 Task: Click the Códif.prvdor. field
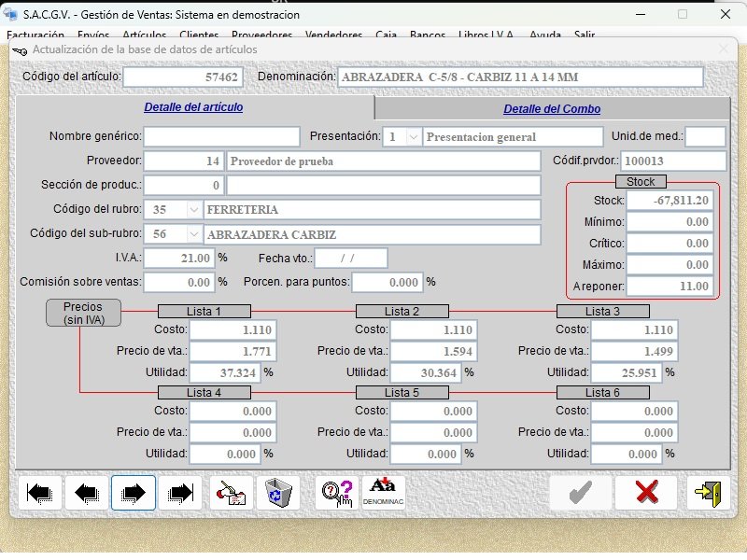point(673,161)
